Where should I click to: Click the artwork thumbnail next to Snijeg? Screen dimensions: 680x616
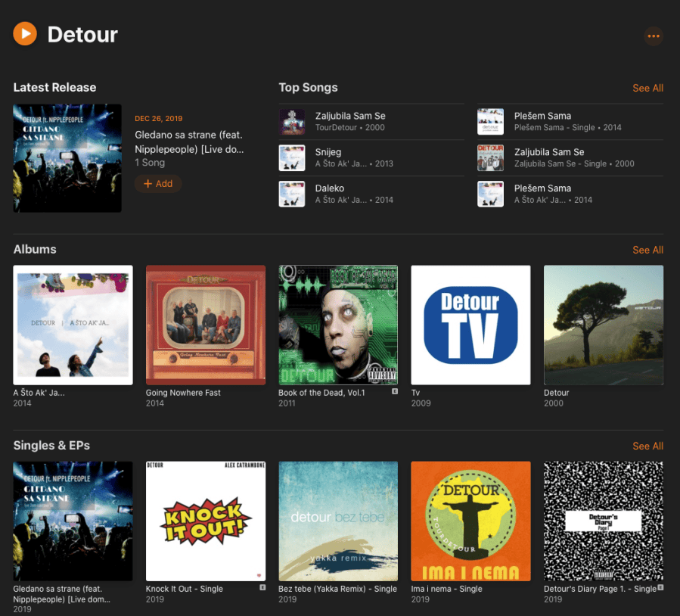point(292,158)
